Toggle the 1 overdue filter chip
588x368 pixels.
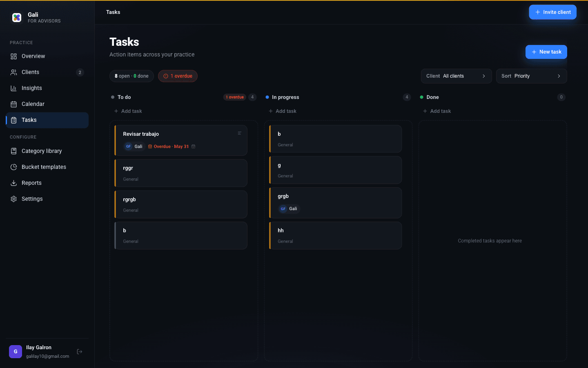click(178, 76)
